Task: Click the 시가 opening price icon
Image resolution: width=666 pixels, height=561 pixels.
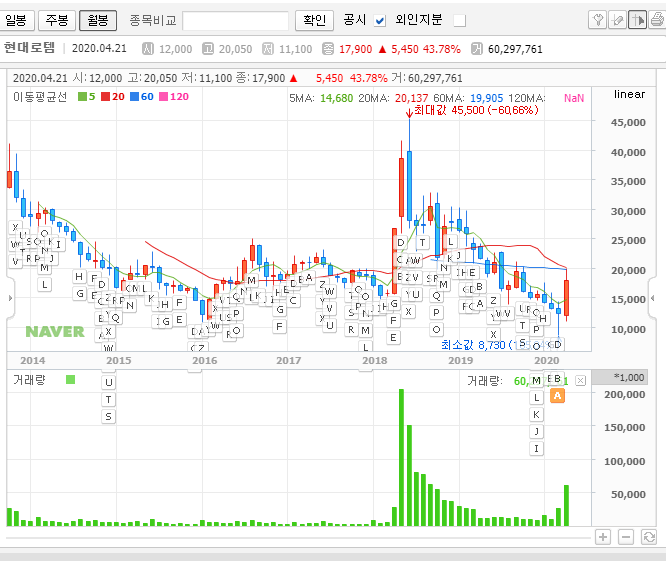Action: (148, 49)
